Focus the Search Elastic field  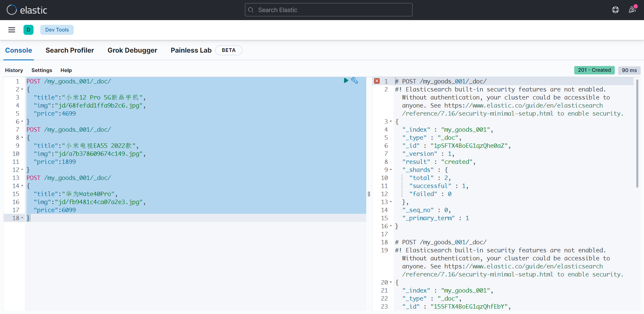pos(329,10)
